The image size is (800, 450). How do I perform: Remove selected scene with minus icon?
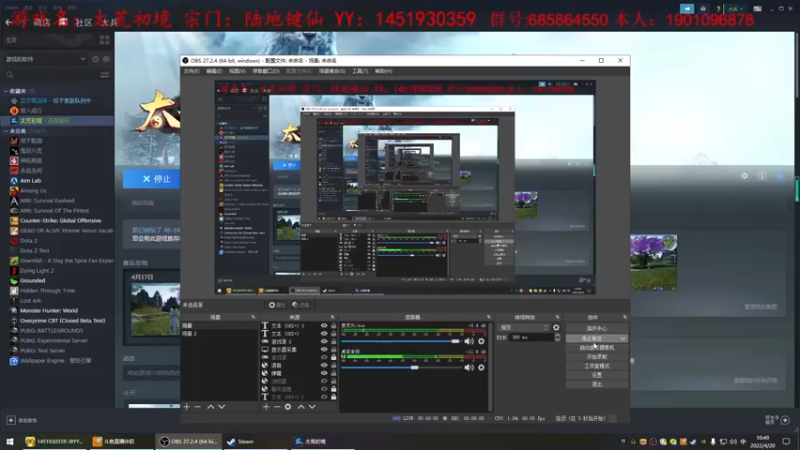point(198,407)
